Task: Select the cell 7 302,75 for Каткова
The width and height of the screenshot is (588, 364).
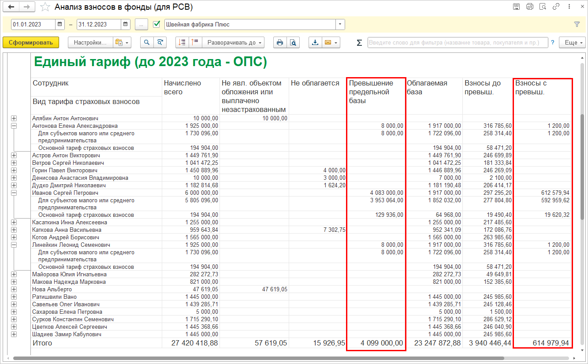Action: point(318,230)
